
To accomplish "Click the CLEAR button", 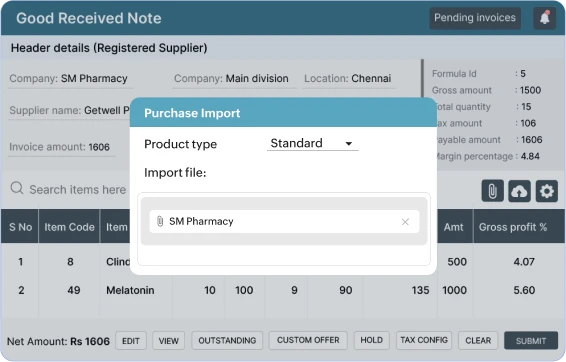I will pos(478,340).
